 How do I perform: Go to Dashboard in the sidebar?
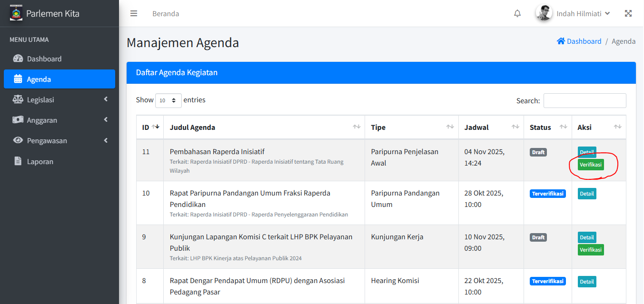(44, 59)
